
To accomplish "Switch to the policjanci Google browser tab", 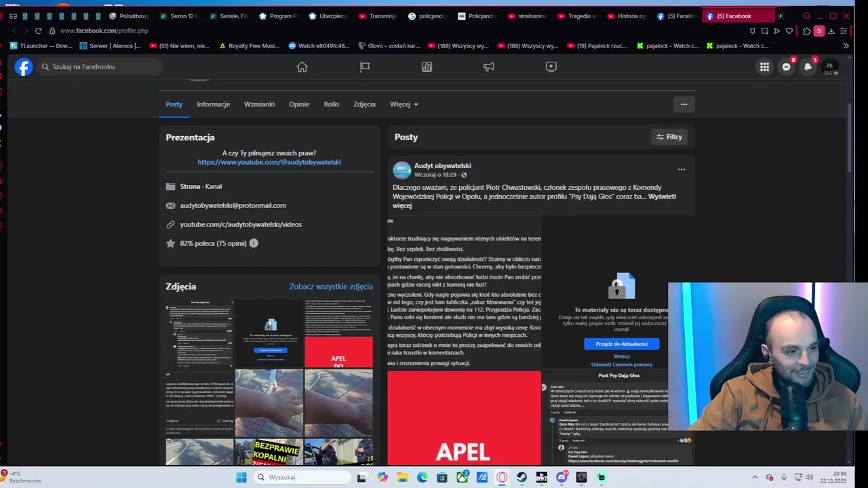I will tap(428, 16).
